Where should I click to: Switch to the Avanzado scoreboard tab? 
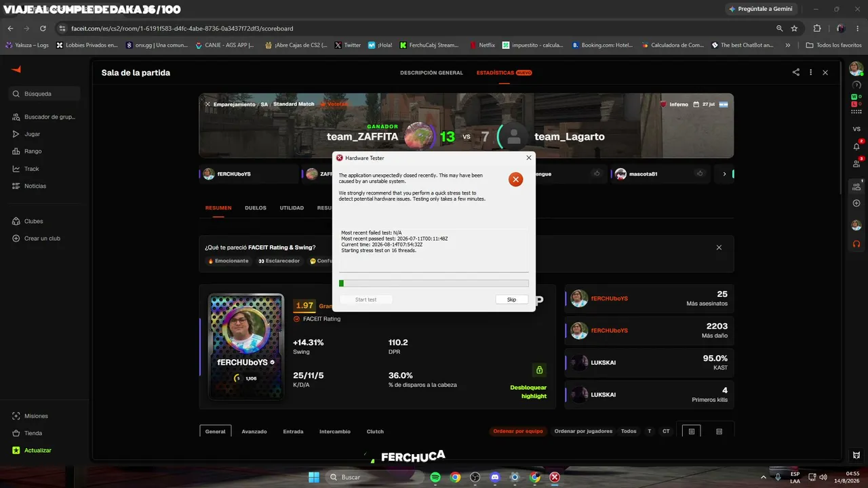pyautogui.click(x=254, y=431)
